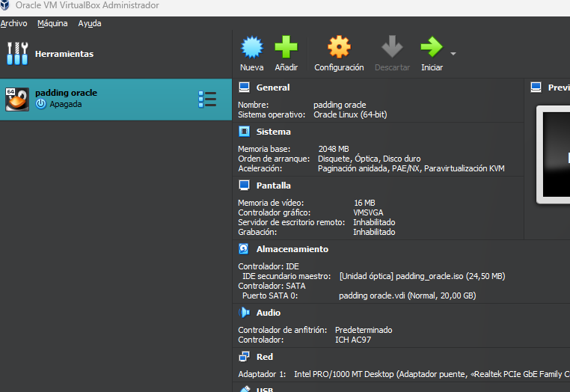Screen dimensions: 570x392
Task: Open the Archivo menu
Action: (13, 23)
